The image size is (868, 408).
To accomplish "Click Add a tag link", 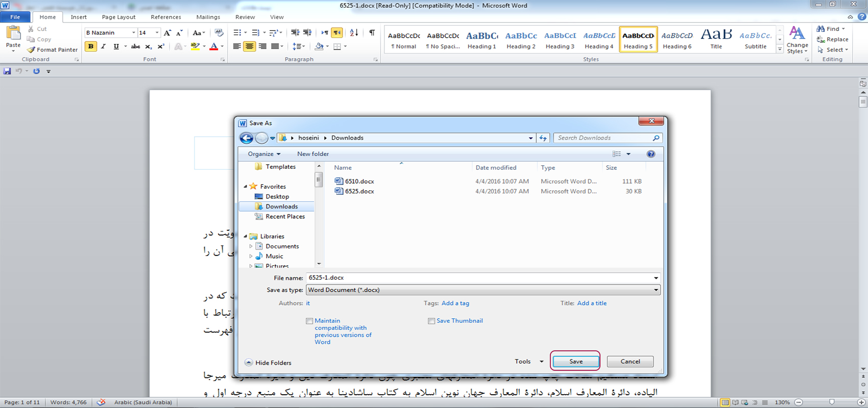I will click(455, 303).
